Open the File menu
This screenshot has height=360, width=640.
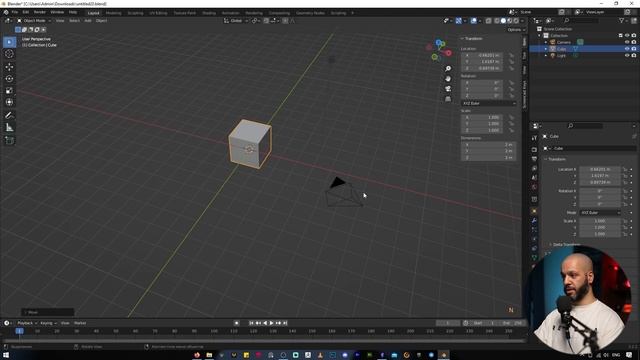[x=15, y=12]
